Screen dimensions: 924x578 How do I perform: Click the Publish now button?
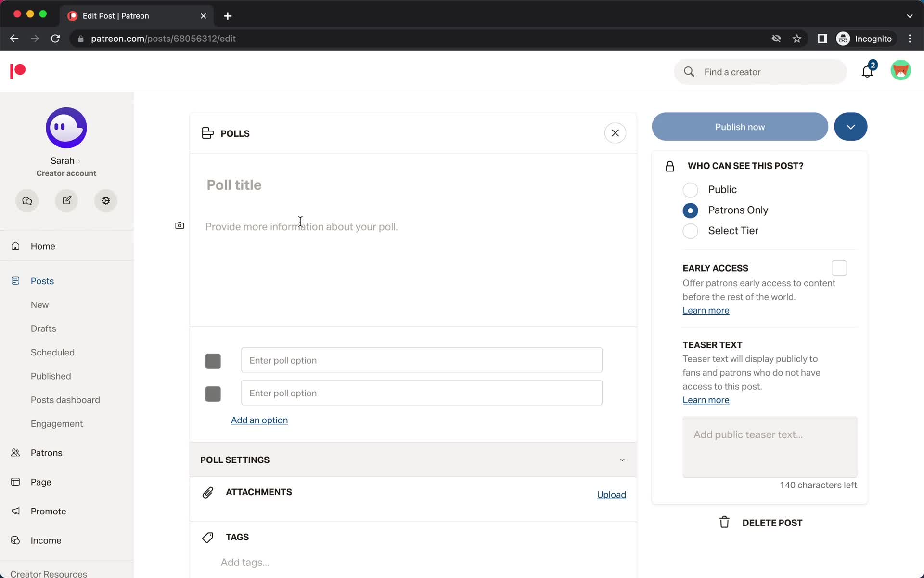739,127
